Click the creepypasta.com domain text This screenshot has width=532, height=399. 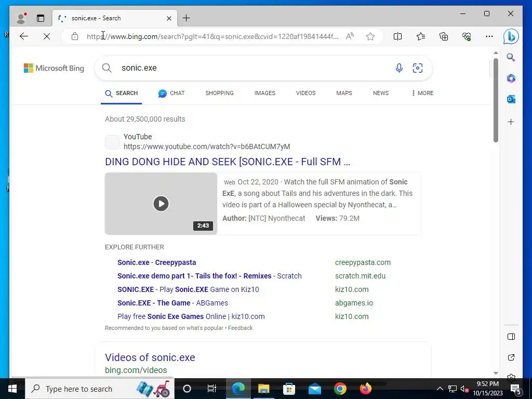tap(363, 262)
